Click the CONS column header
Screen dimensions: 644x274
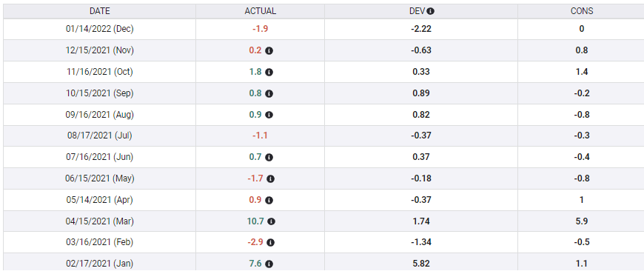[x=582, y=11]
